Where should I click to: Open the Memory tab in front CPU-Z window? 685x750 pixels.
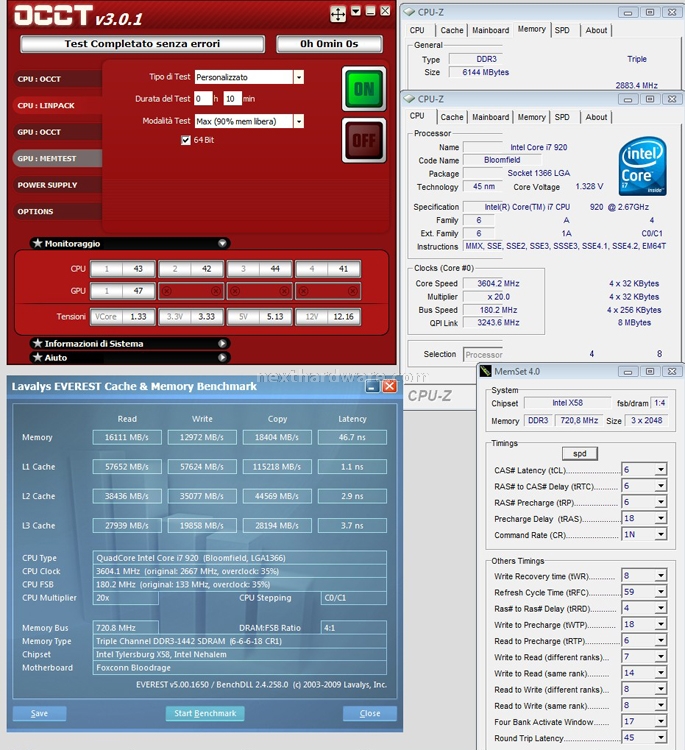point(531,117)
